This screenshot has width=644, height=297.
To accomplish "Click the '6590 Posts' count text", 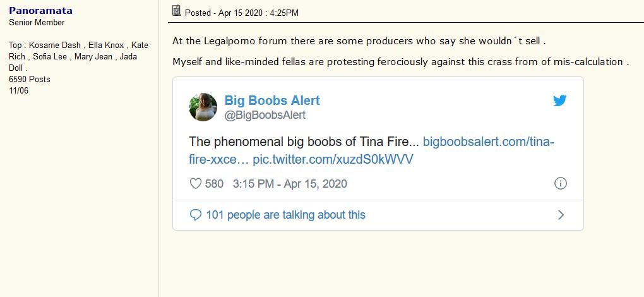I will (x=30, y=80).
